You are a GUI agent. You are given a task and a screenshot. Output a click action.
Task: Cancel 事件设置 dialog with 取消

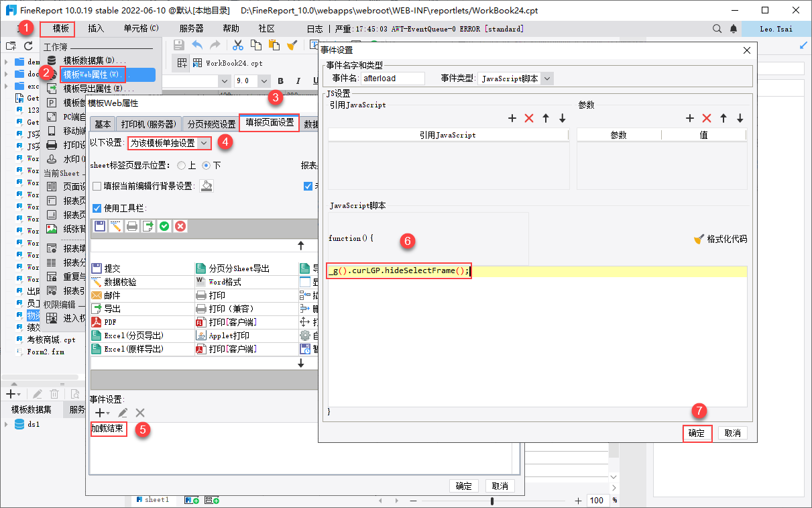(733, 433)
